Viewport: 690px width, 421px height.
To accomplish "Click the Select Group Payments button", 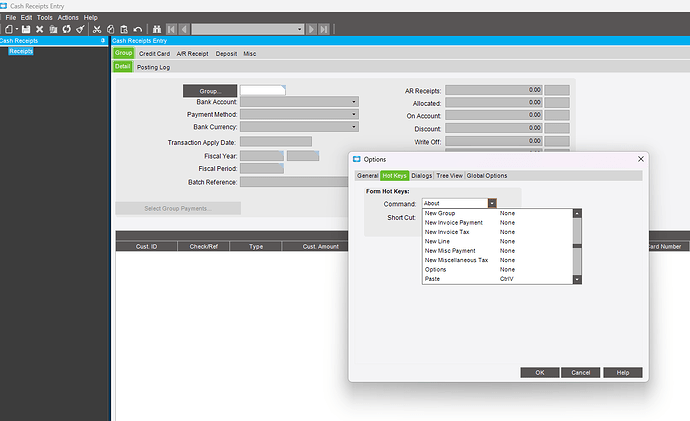I will [x=178, y=209].
